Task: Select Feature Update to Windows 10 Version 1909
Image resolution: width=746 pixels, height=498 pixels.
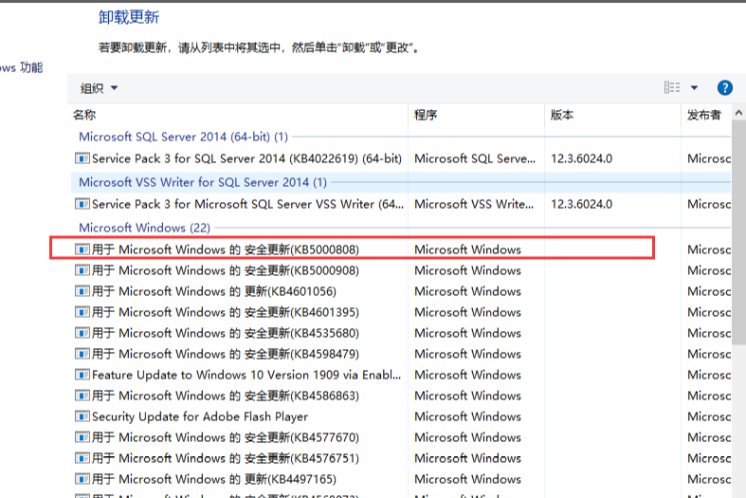Action: (x=246, y=375)
